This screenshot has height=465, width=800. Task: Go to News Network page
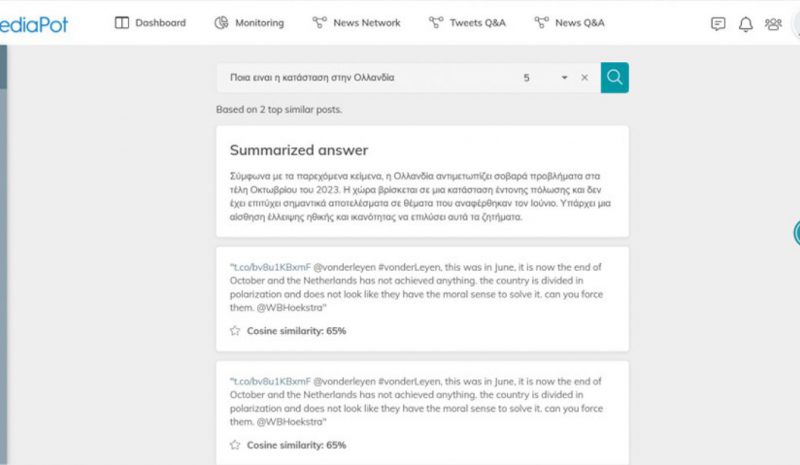pos(357,23)
